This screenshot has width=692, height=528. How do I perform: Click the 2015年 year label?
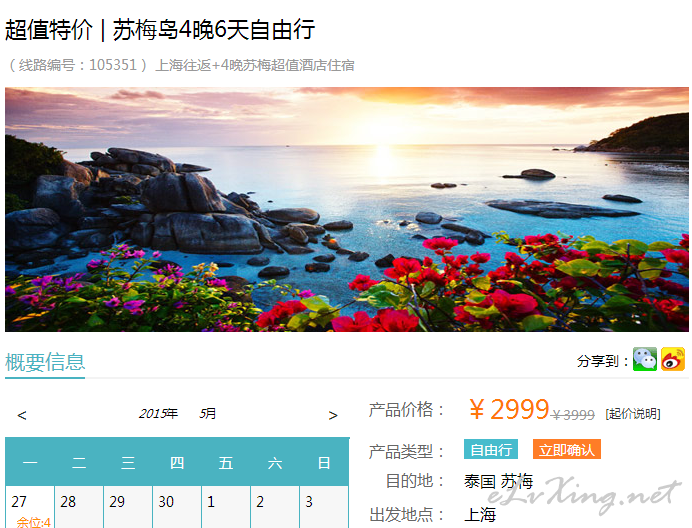[x=158, y=414]
